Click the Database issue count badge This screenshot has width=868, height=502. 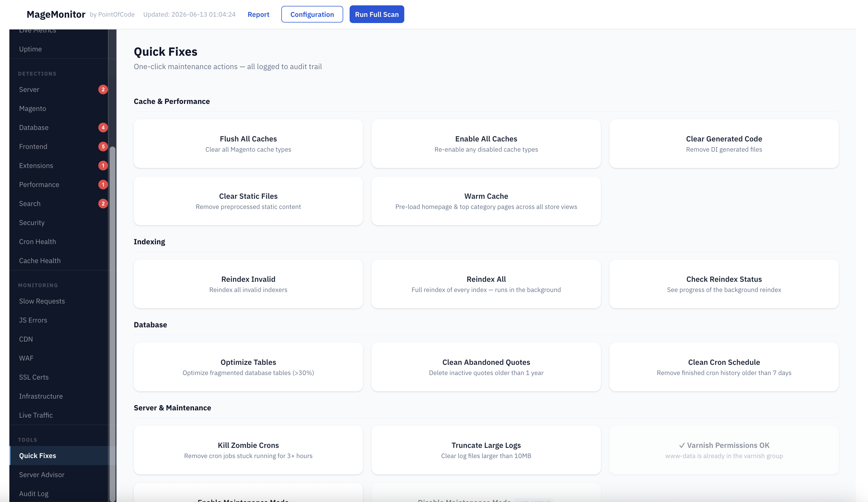pos(103,128)
